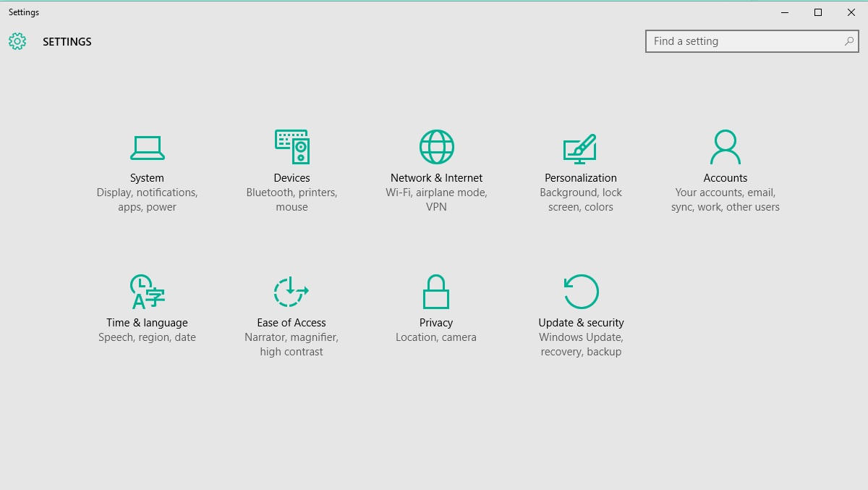The width and height of the screenshot is (868, 490).
Task: Open the Network & Internet globe icon
Action: tap(437, 147)
